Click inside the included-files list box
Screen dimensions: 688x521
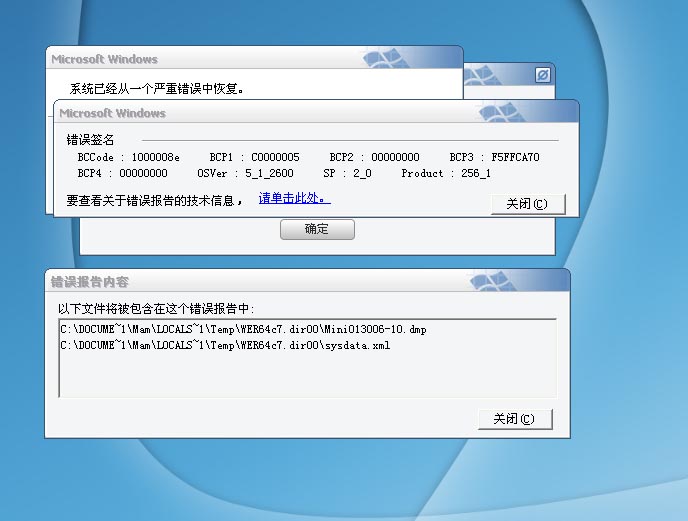tap(308, 358)
